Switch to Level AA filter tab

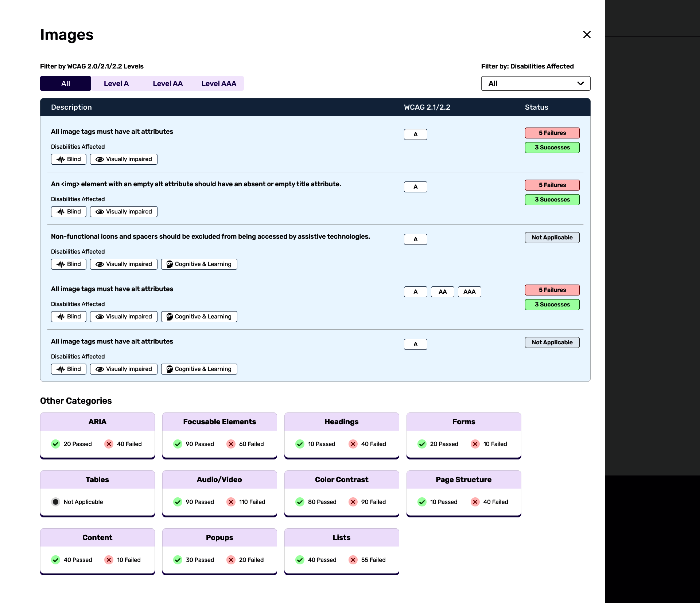(x=167, y=83)
